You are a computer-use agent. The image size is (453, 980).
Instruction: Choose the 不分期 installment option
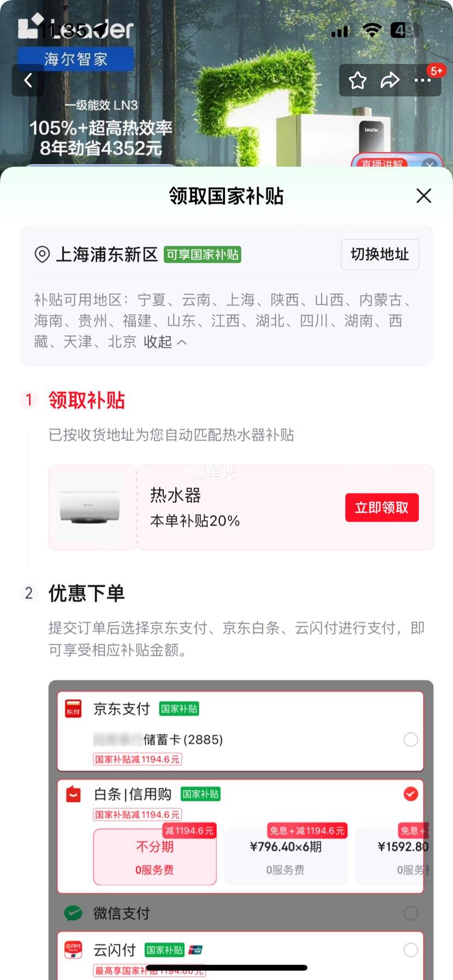pyautogui.click(x=155, y=856)
